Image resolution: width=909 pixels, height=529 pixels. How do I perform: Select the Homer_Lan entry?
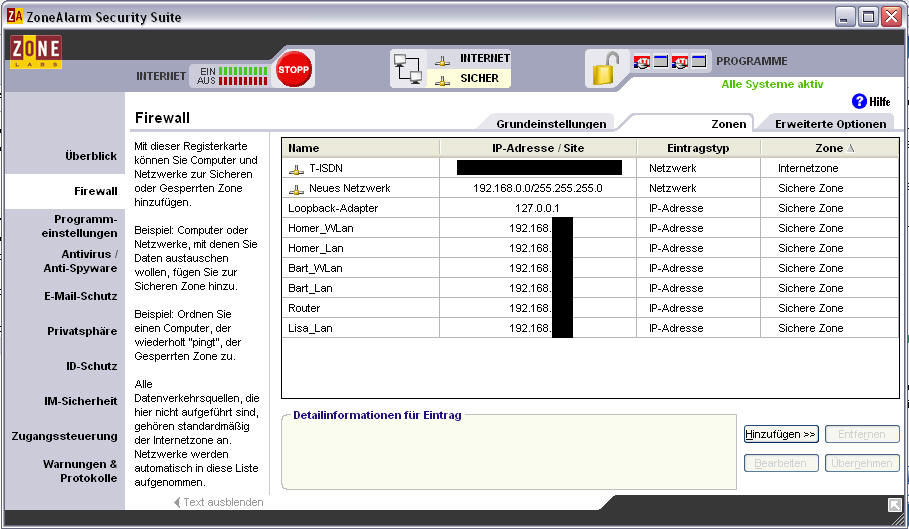(316, 248)
